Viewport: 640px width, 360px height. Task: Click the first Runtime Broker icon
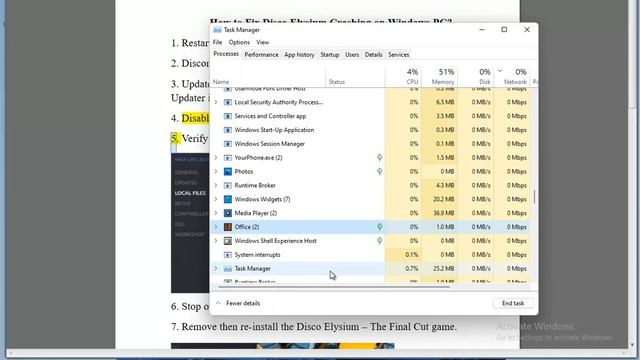[x=228, y=186]
